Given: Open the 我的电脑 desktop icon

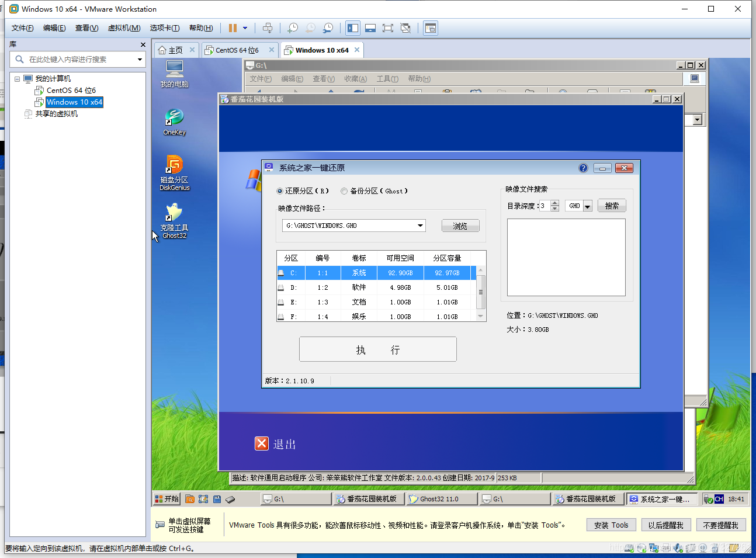Looking at the screenshot, I should pos(174,74).
